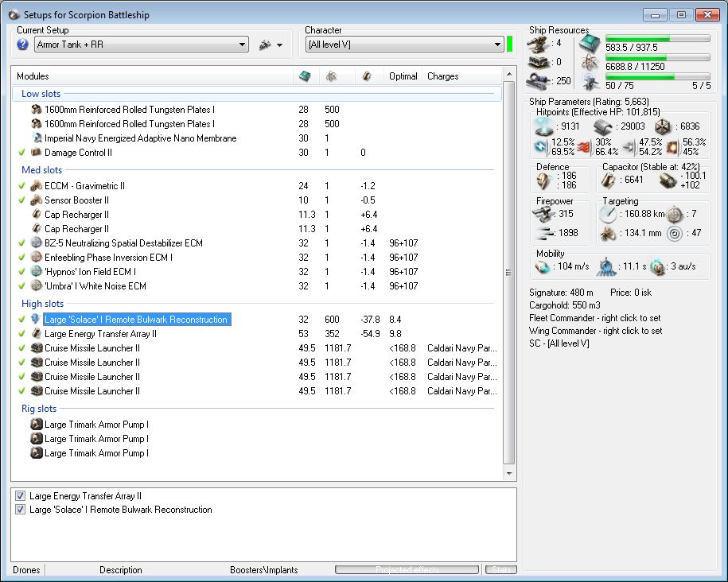
Task: Click the turret hardpoints icon in Ship Resources
Action: (x=538, y=44)
